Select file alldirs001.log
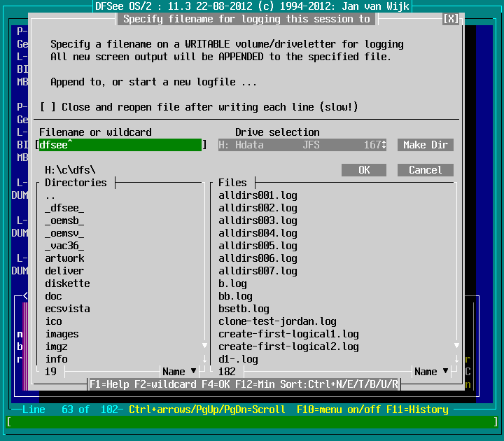 [258, 195]
